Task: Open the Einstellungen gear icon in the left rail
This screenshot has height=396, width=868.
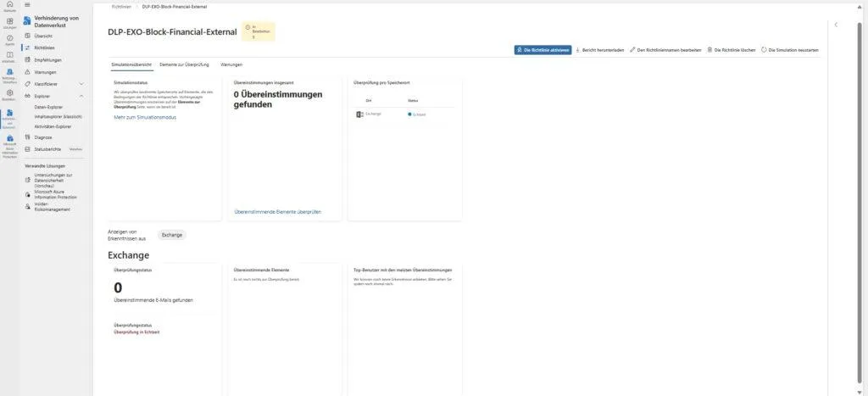Action: pos(9,93)
